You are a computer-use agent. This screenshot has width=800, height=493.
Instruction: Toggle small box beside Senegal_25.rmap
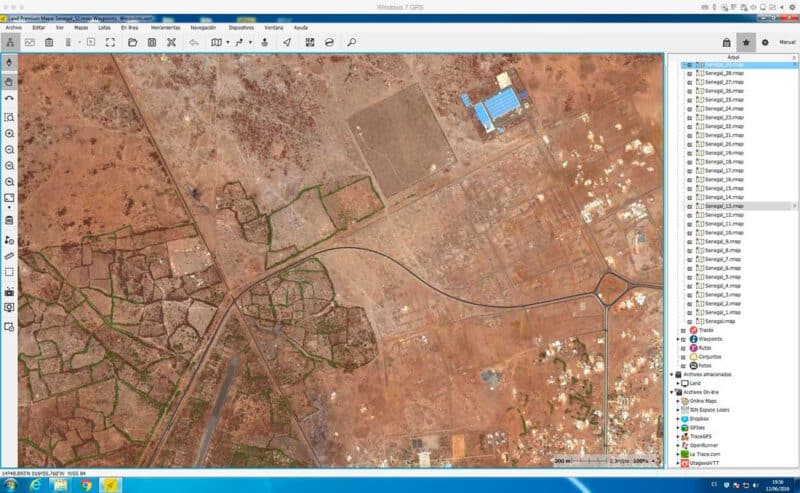690,100
